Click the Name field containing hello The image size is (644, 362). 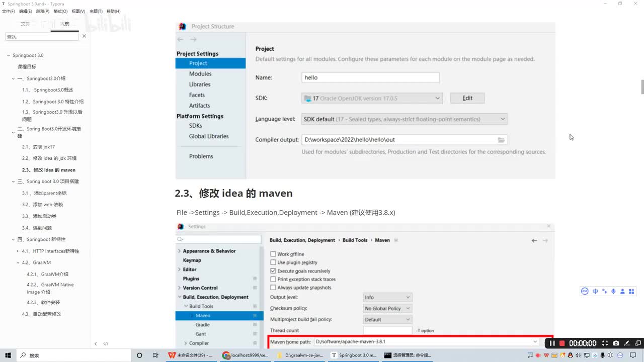point(370,78)
